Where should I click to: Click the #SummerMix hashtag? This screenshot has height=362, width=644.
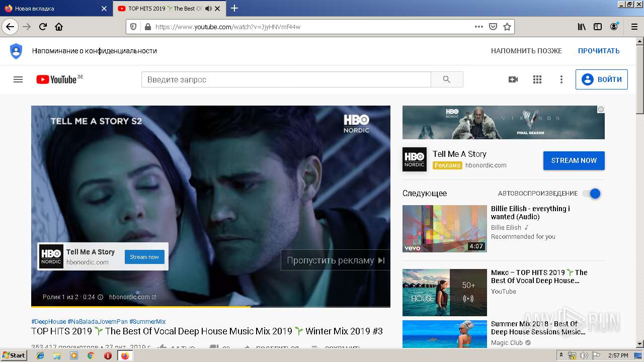pyautogui.click(x=147, y=322)
